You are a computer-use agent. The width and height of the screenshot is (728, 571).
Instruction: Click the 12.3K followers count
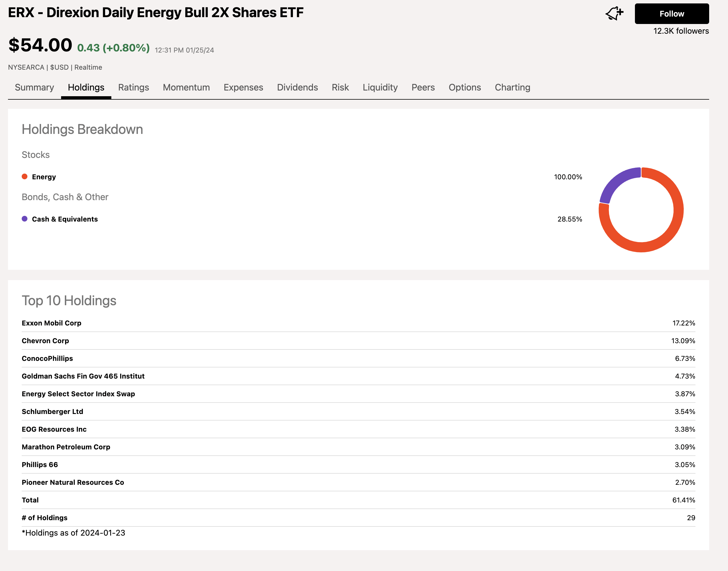click(x=681, y=31)
